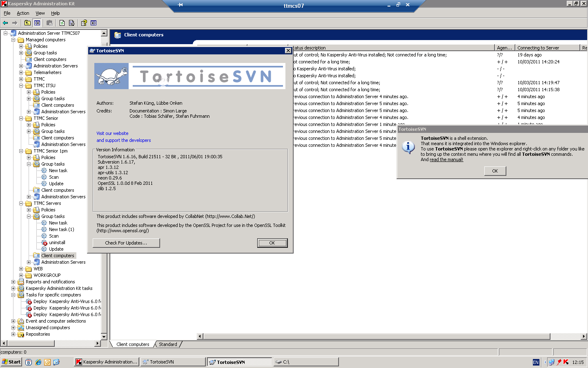The height and width of the screenshot is (368, 588).
Task: Click the info icon in TortoiseSVN message
Action: [408, 147]
